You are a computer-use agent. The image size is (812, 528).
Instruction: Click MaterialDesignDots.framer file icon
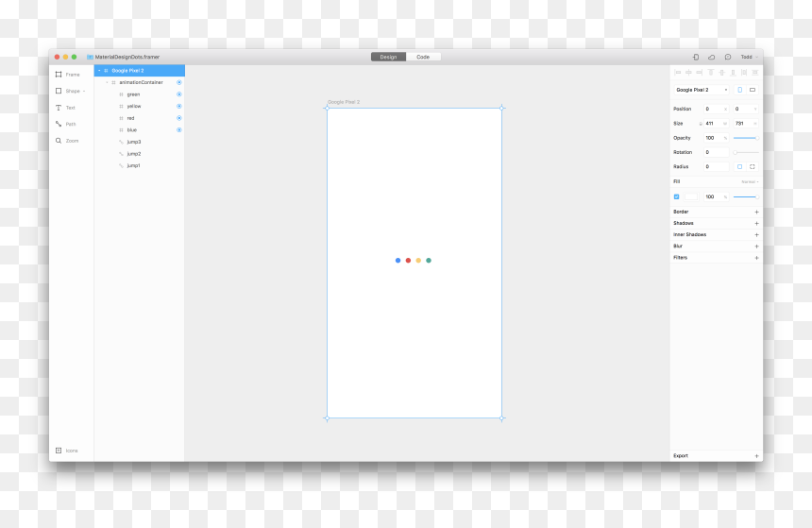pos(90,57)
